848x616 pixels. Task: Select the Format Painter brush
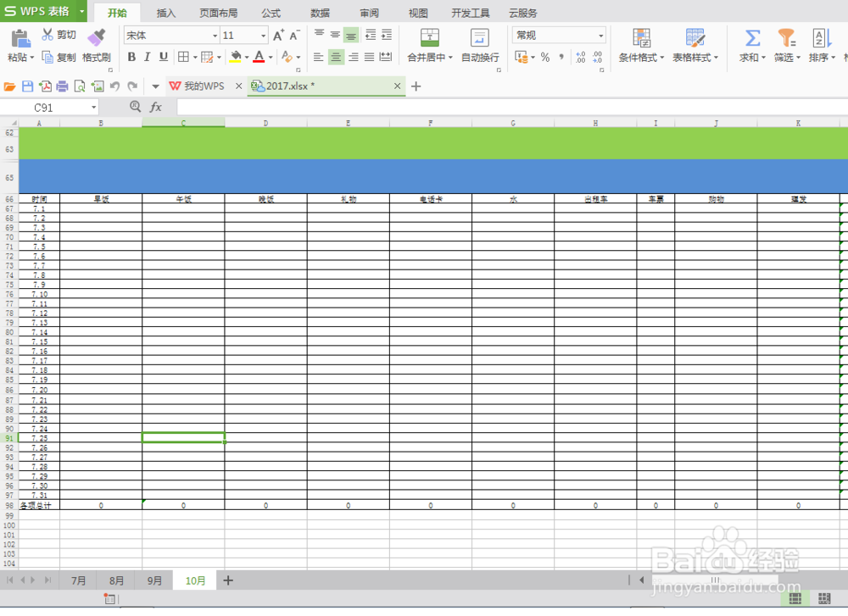(x=97, y=38)
